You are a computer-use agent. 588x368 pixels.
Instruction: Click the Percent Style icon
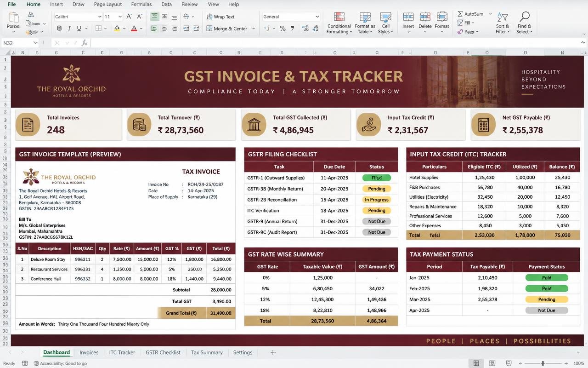tap(283, 29)
